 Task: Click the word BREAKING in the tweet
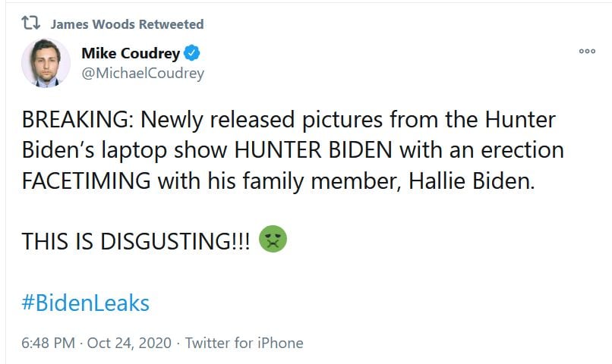click(76, 120)
